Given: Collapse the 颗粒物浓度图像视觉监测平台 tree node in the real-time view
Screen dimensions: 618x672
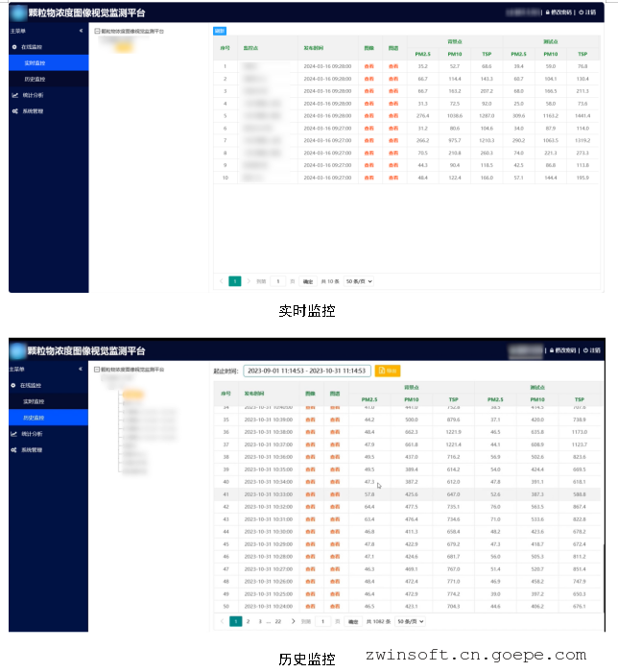Looking at the screenshot, I should pos(98,31).
